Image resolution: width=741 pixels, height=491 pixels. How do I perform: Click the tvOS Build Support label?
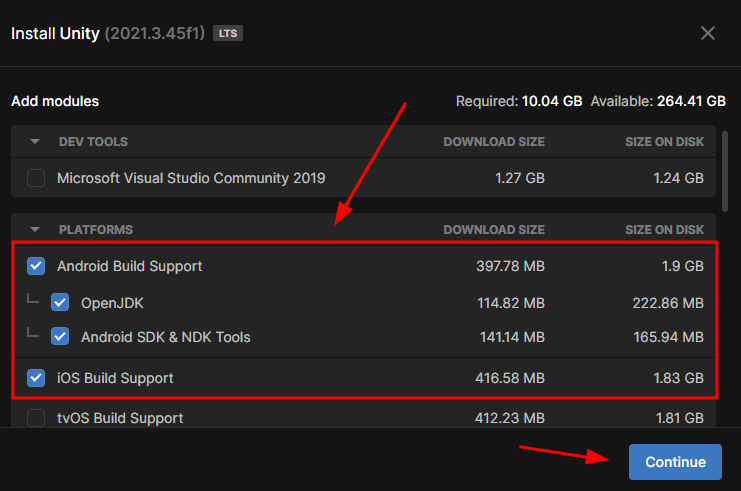click(x=120, y=418)
